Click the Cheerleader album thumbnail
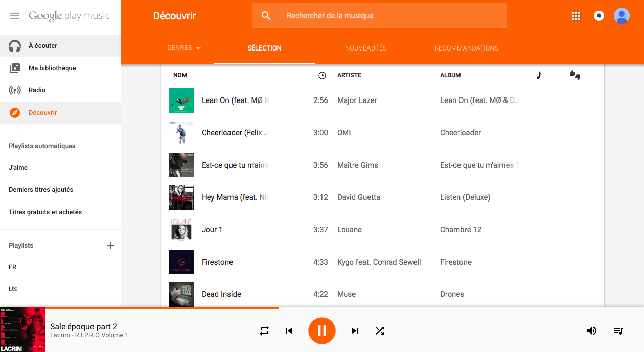Screen dimensions: 644x352 (x=181, y=133)
